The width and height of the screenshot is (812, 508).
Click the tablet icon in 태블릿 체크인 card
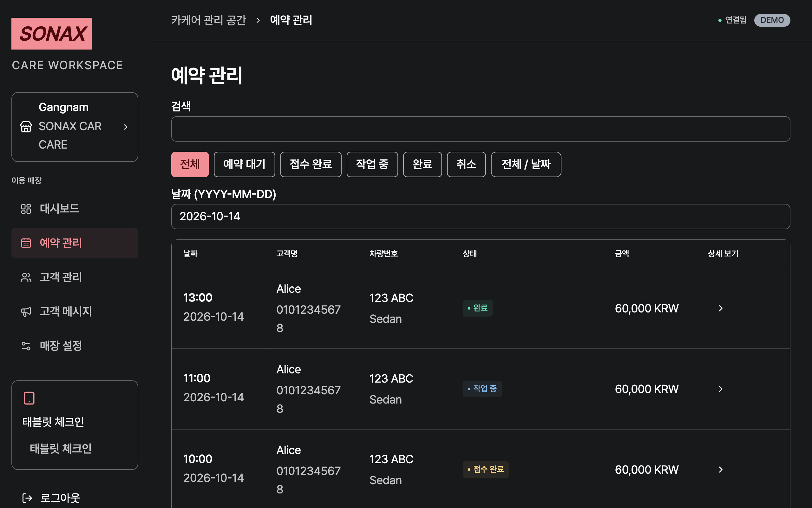[29, 398]
